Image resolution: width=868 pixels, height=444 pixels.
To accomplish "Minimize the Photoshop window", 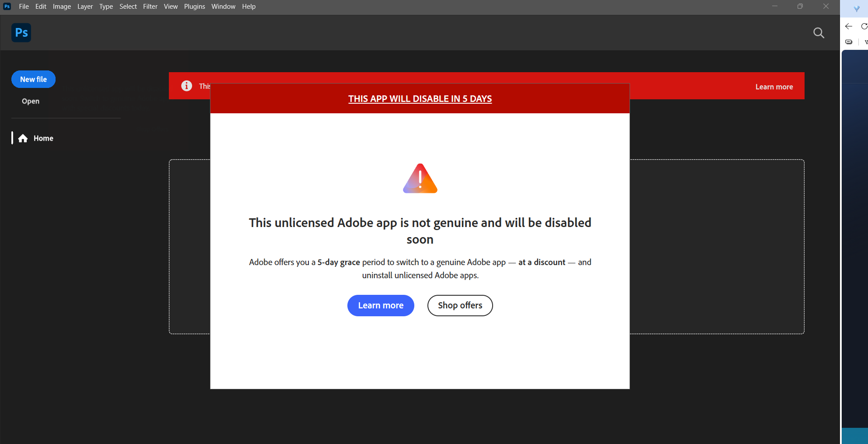I will 775,6.
